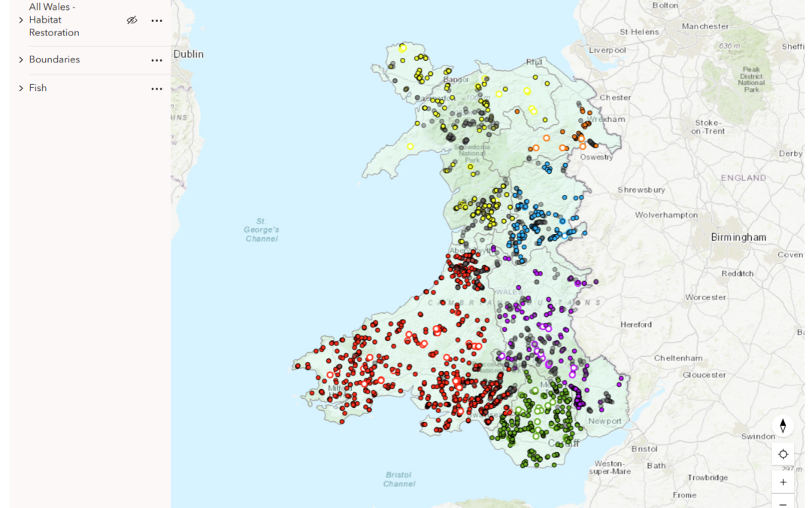Click the Chester label on the map
The height and width of the screenshot is (508, 812).
tap(615, 97)
